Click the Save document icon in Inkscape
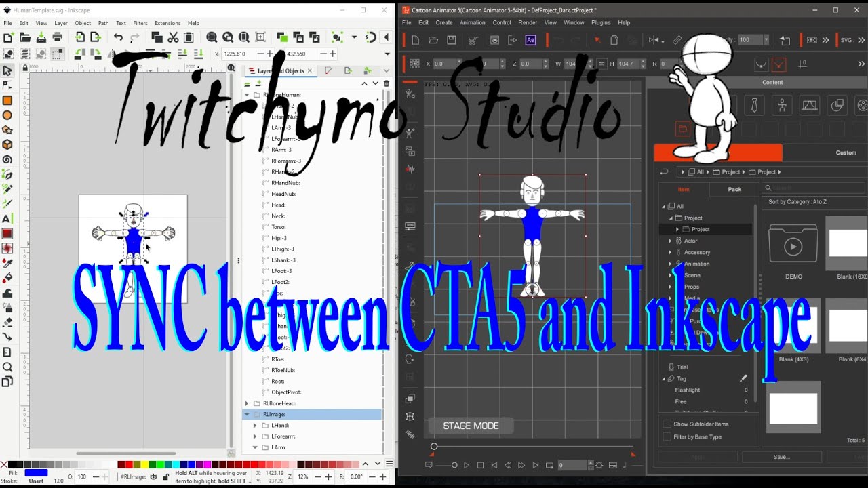Screen dimensions: 868x488 (41, 37)
